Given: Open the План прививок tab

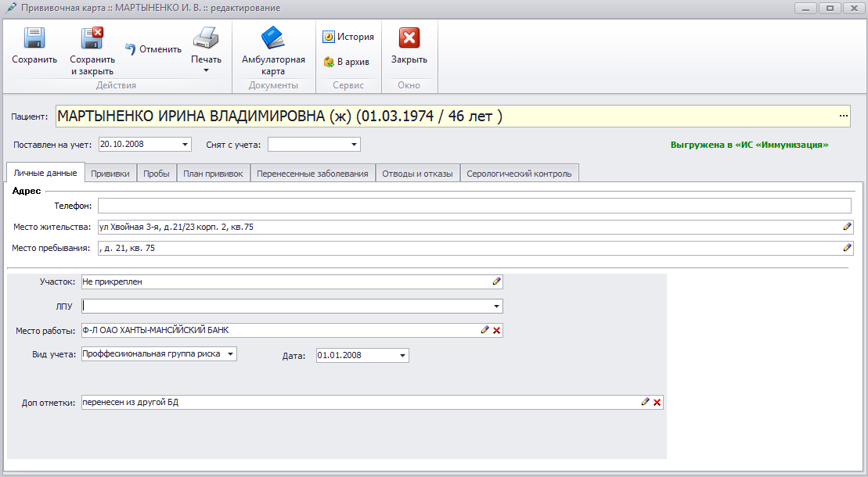Looking at the screenshot, I should click(213, 174).
